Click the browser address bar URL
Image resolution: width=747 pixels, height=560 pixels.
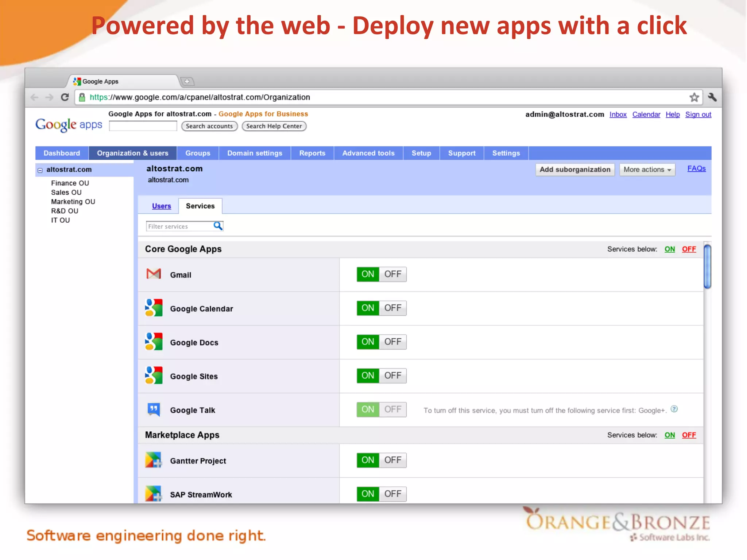(200, 97)
